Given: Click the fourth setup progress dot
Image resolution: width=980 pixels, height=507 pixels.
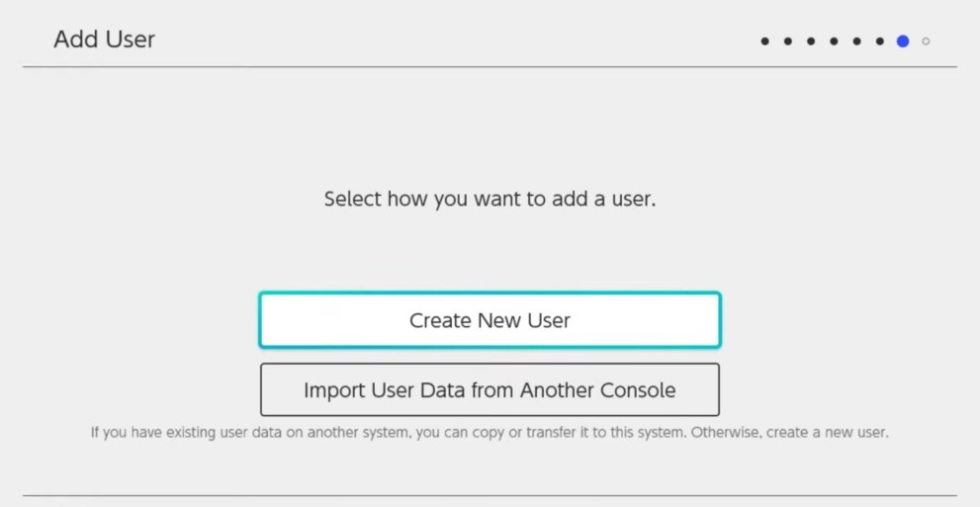Looking at the screenshot, I should [x=833, y=42].
